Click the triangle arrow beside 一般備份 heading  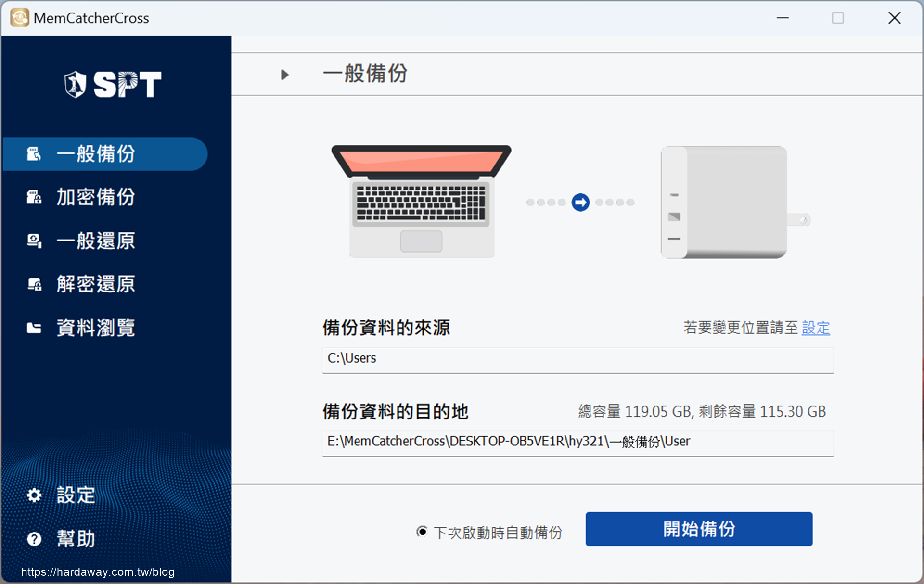[x=285, y=75]
